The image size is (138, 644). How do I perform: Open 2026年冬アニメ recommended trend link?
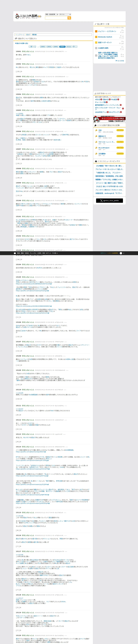[x=101, y=112]
